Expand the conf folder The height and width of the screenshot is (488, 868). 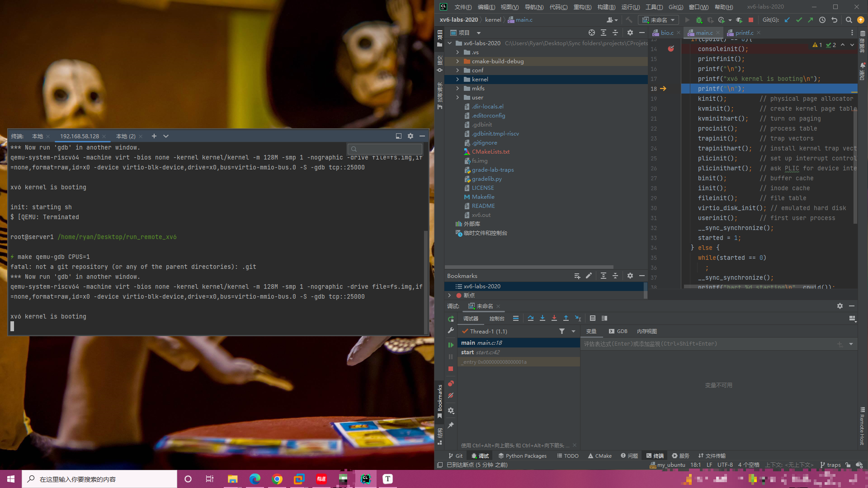pyautogui.click(x=458, y=70)
